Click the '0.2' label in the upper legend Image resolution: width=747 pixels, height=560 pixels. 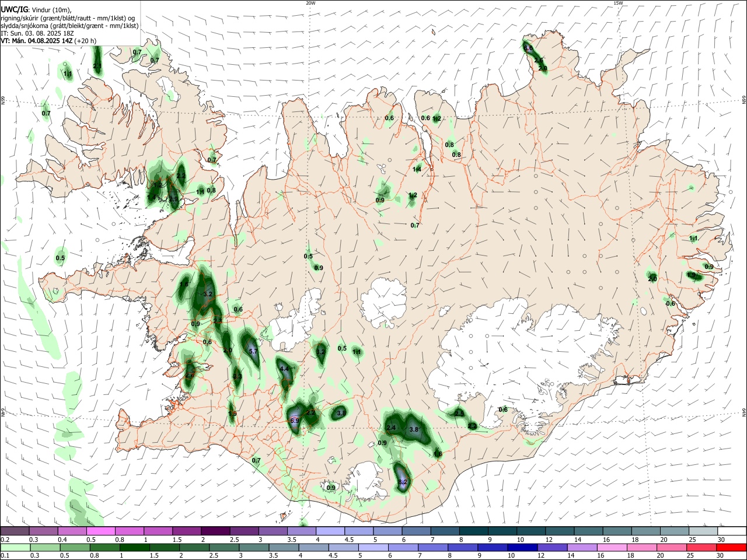tap(4, 540)
